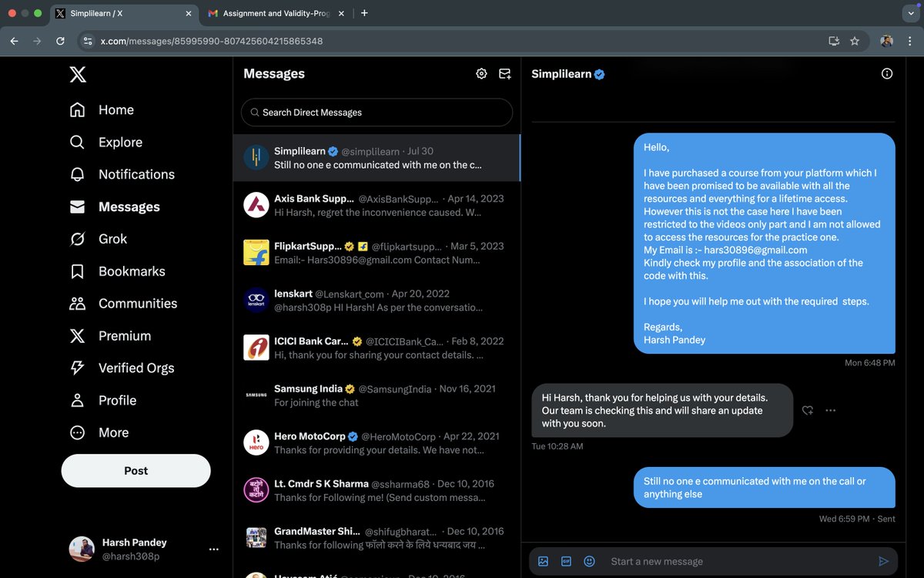Click the Post button
Screen dimensions: 924x578
(136, 471)
